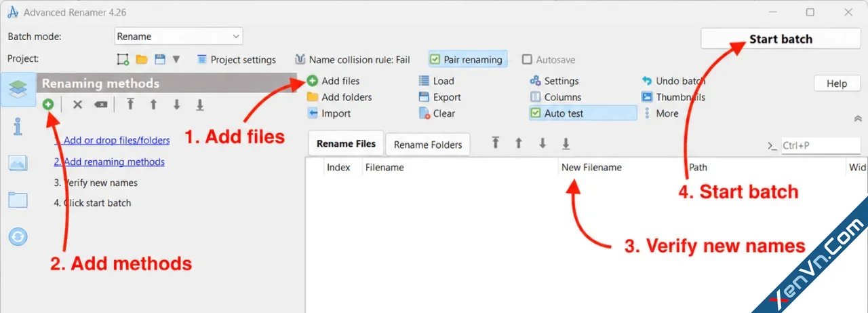The height and width of the screenshot is (313, 868).
Task: Open the Renaming methods layers sidebar icon
Action: (x=18, y=90)
